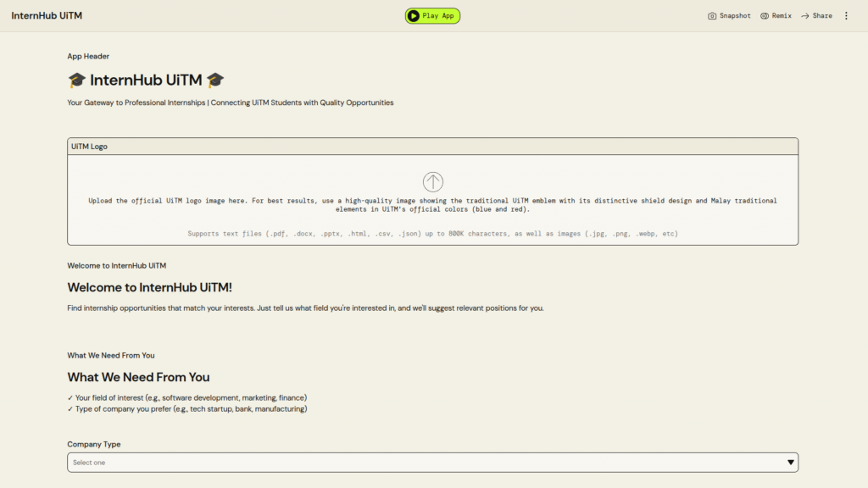Click the Share arrow icon
Screen dimensions: 868x488
coord(805,16)
